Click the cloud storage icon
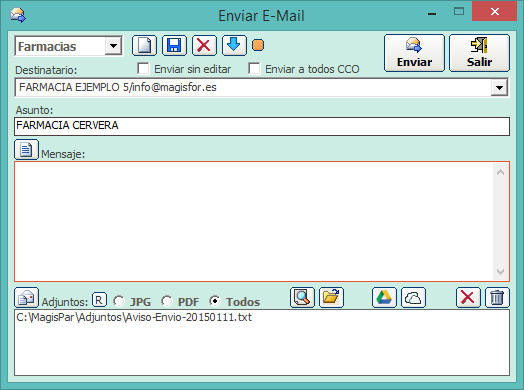 [x=413, y=297]
